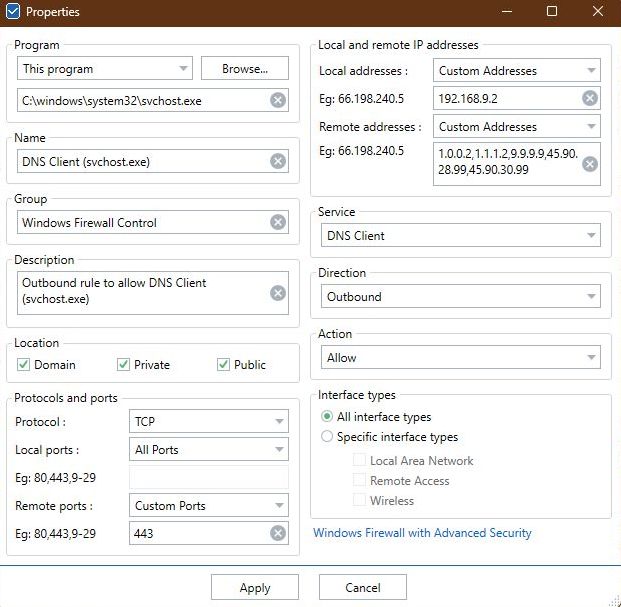Clear the remote addresses list with X icon
This screenshot has width=621, height=607.
pos(590,164)
